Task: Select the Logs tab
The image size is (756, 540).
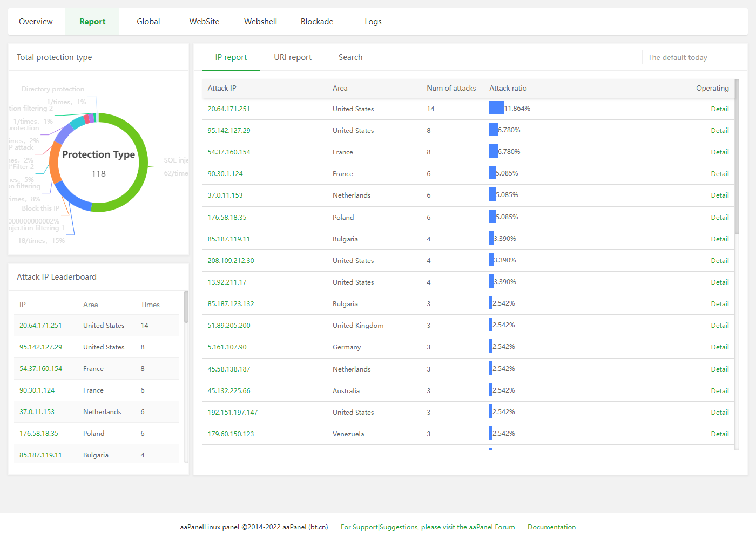Action: [x=373, y=22]
